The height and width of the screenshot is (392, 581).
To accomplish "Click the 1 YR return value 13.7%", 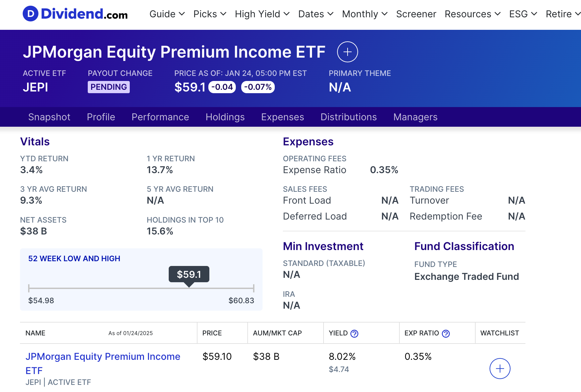I will coord(160,170).
